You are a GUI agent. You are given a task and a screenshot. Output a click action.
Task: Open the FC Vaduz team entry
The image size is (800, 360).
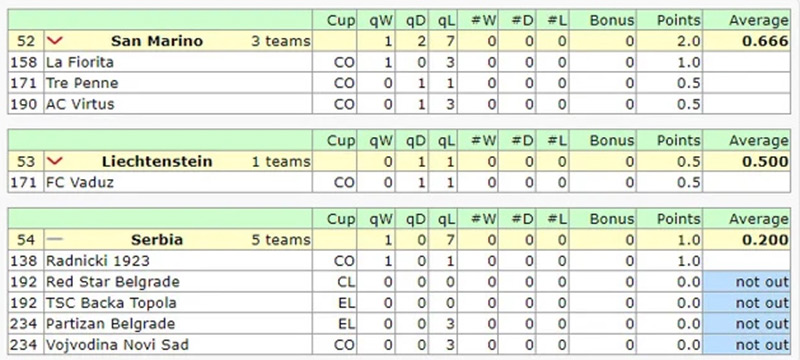tap(80, 183)
